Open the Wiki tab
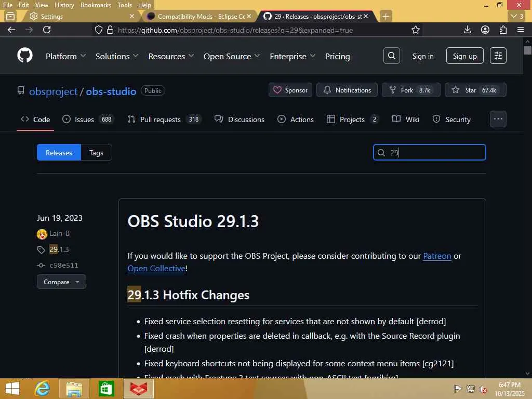532x399 pixels. tap(406, 119)
